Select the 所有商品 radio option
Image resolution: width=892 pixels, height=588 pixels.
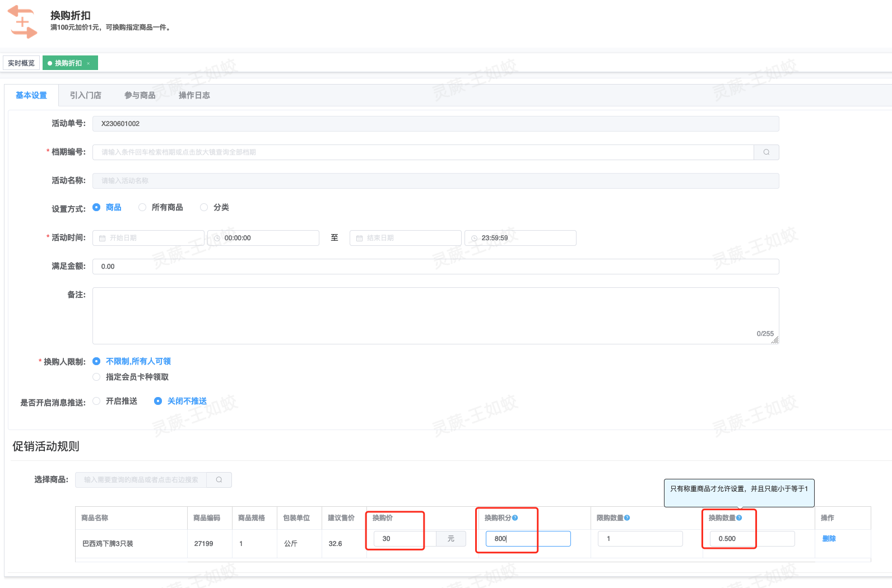[142, 207]
